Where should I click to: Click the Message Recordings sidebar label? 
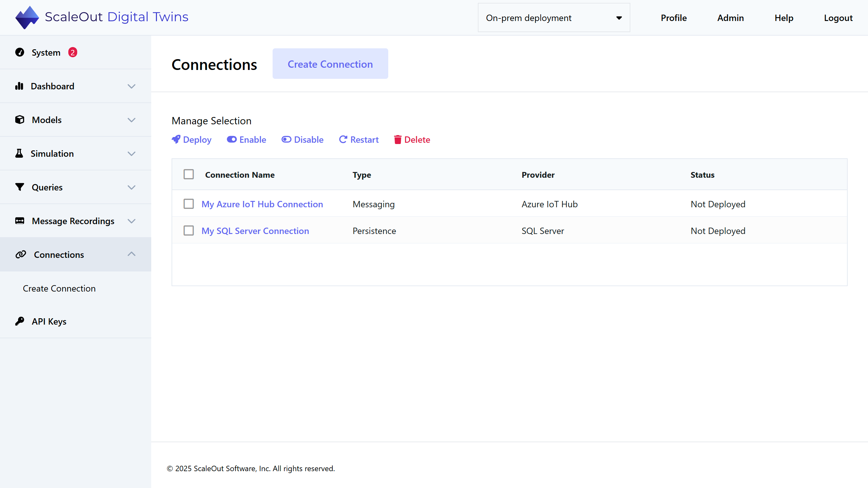coord(73,221)
